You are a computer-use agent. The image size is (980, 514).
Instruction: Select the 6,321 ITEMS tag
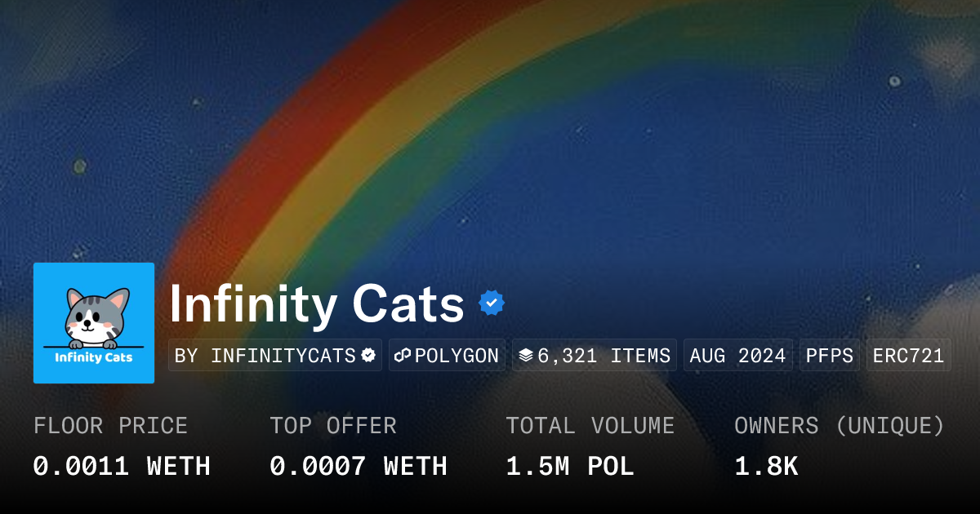595,356
